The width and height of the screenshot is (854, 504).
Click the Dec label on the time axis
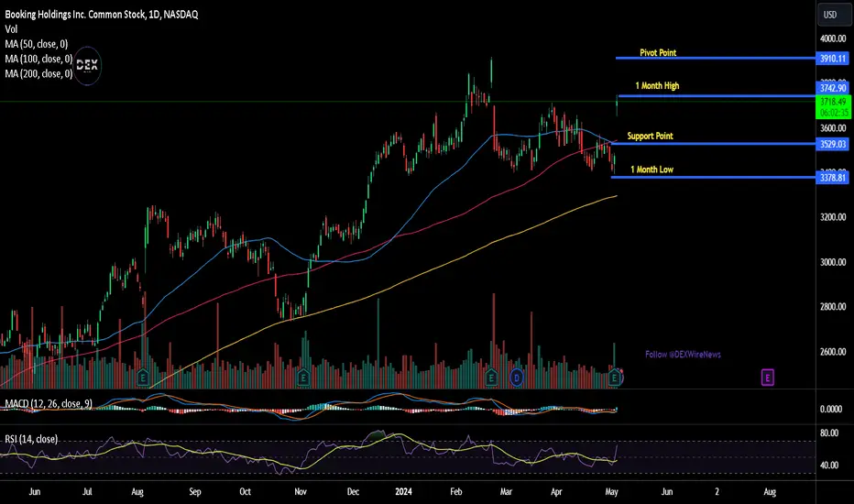[353, 491]
